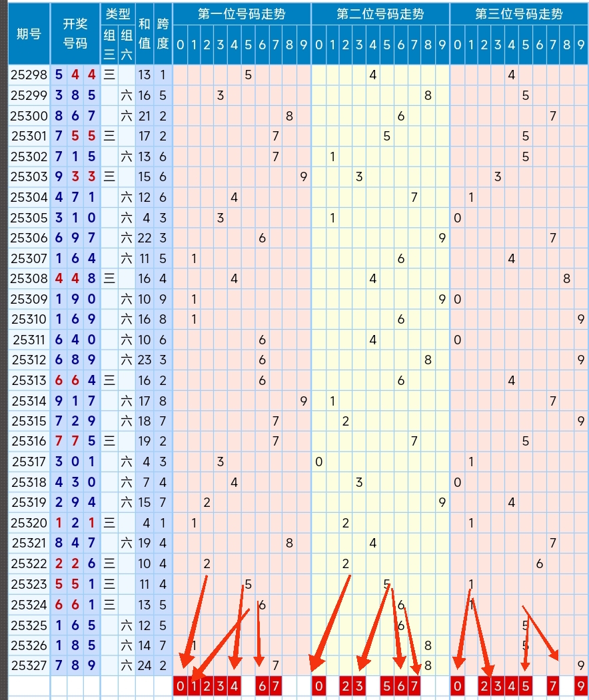Click third-position trend cell 9 in row 25327
This screenshot has width=589, height=700.
point(581,665)
